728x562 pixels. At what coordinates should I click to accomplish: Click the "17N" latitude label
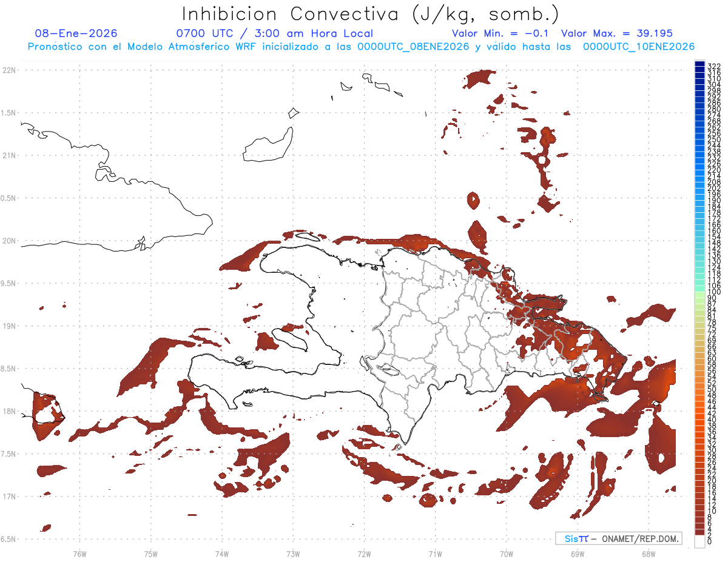pos(8,497)
